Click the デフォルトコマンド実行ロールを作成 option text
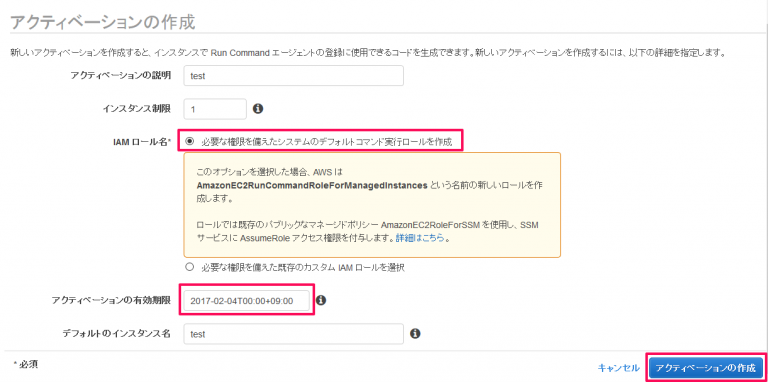768x382 pixels. pos(330,142)
